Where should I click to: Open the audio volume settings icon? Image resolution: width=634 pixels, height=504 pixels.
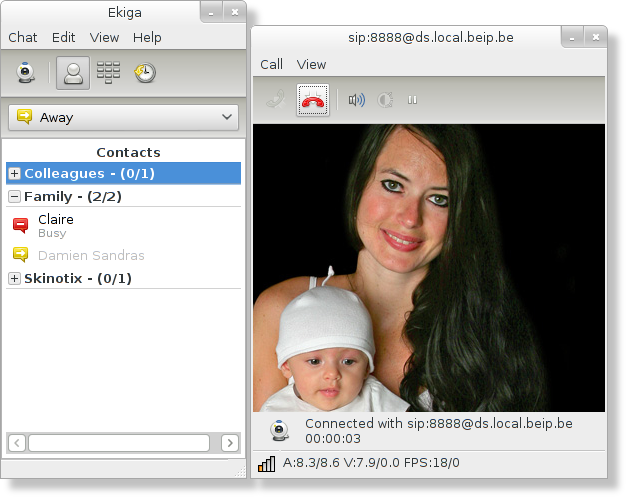356,100
